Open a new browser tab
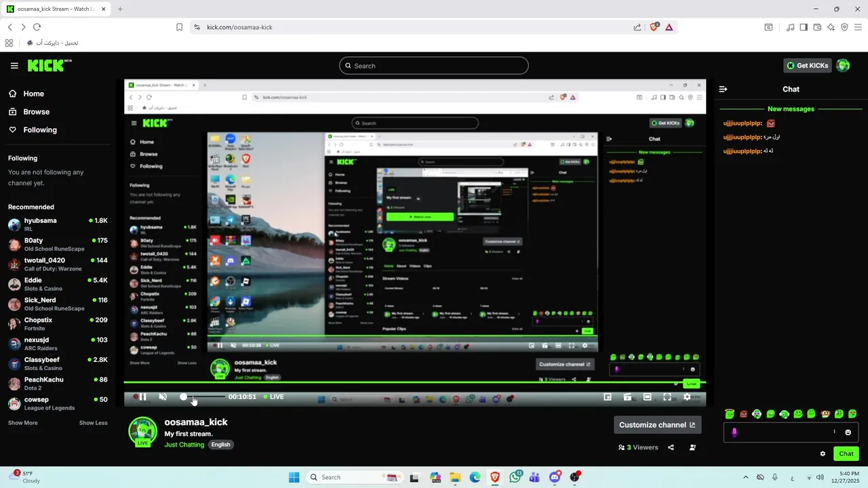Viewport: 868px width, 488px height. pos(120,9)
